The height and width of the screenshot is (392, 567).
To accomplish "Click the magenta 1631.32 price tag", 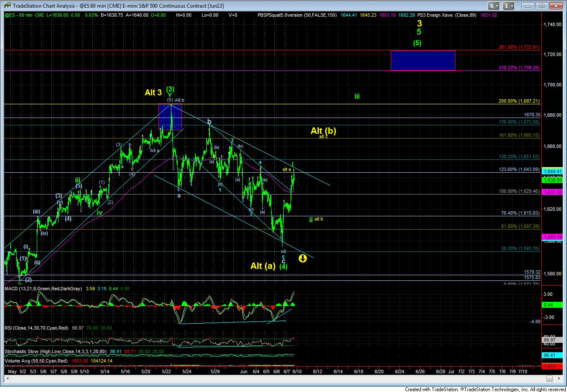I will (552, 192).
